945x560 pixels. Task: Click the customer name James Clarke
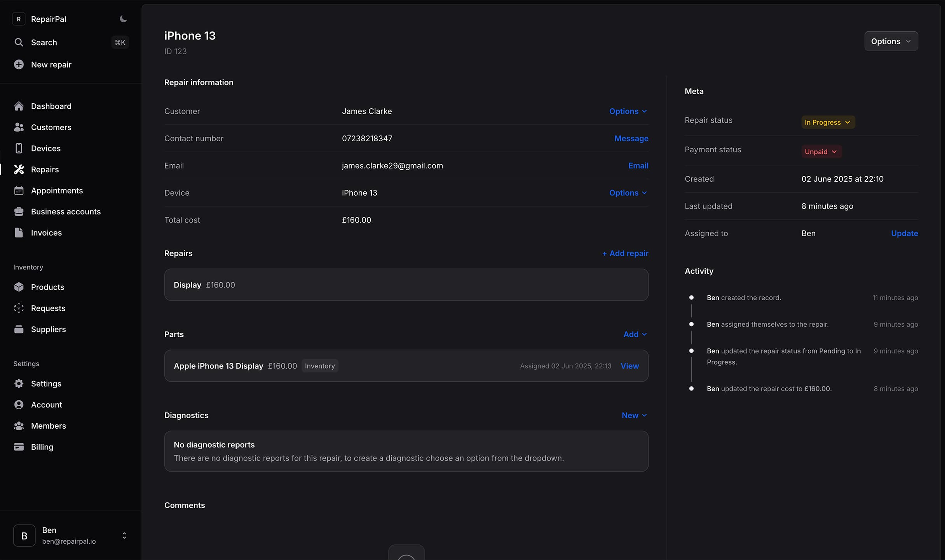tap(366, 111)
